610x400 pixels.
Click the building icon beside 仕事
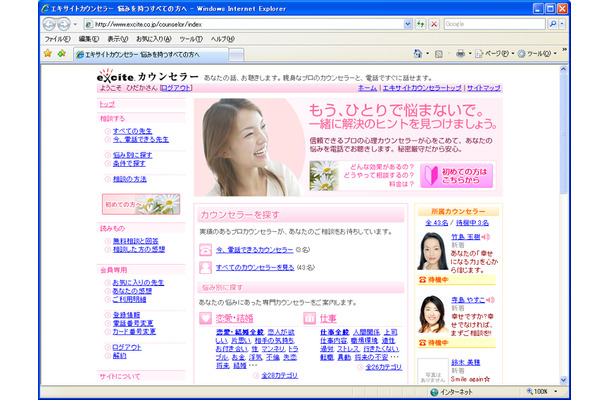click(x=309, y=318)
